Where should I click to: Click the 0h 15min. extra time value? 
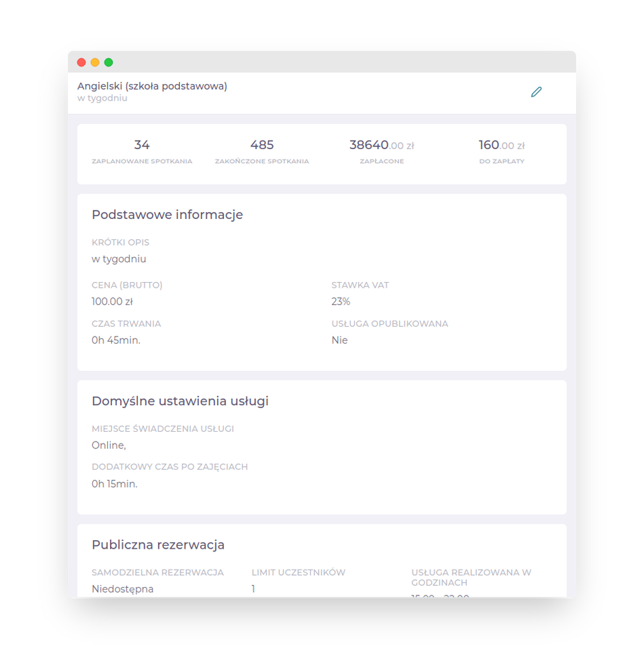115,484
